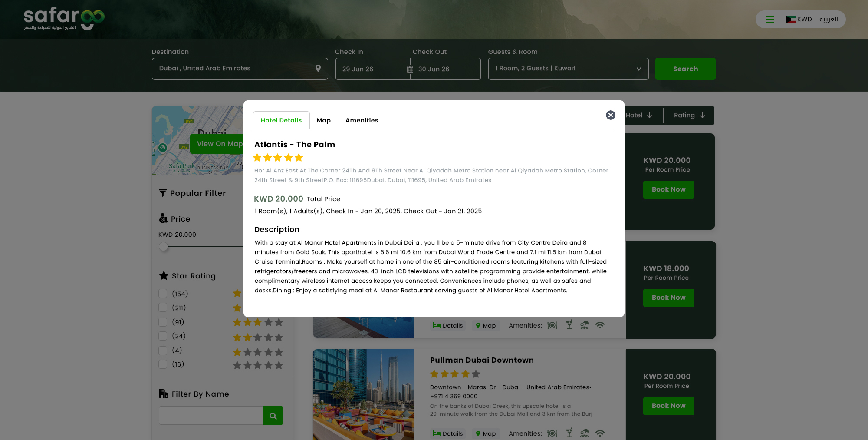Close the hotel details popup

[611, 115]
